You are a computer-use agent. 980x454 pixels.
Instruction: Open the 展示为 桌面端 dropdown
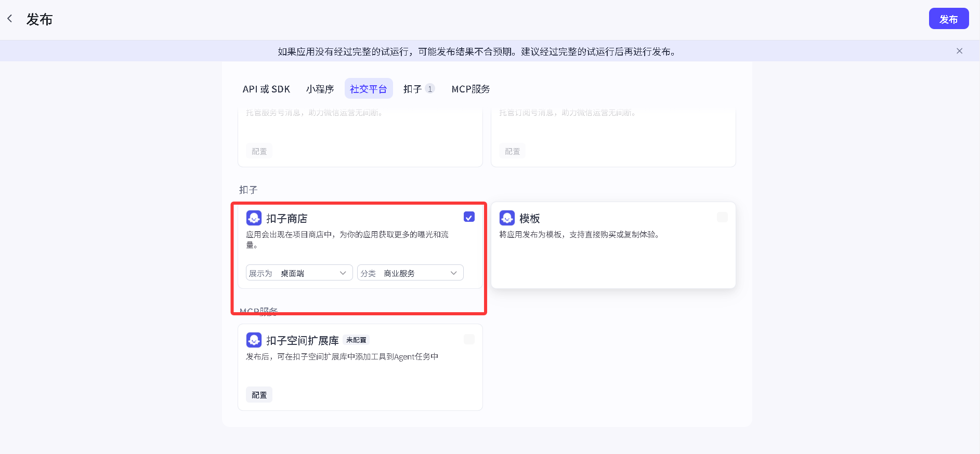(x=299, y=273)
